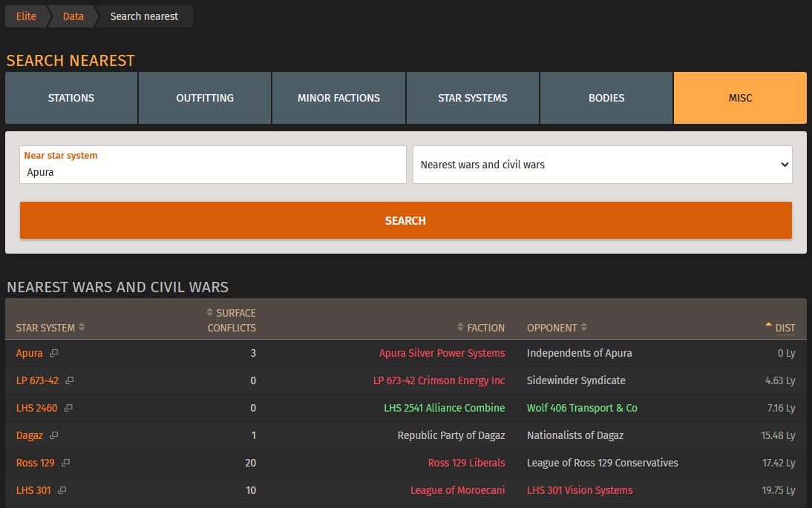Click the Surface Conflicts column header
This screenshot has width=812, height=508.
[232, 320]
